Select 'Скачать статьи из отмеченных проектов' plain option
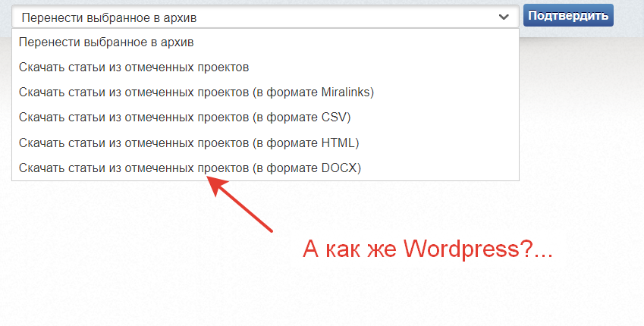 point(134,67)
